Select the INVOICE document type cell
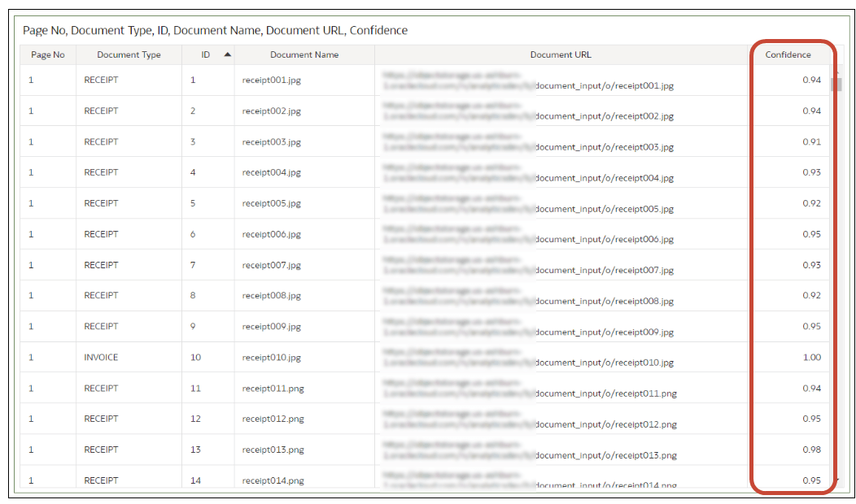 pos(99,357)
